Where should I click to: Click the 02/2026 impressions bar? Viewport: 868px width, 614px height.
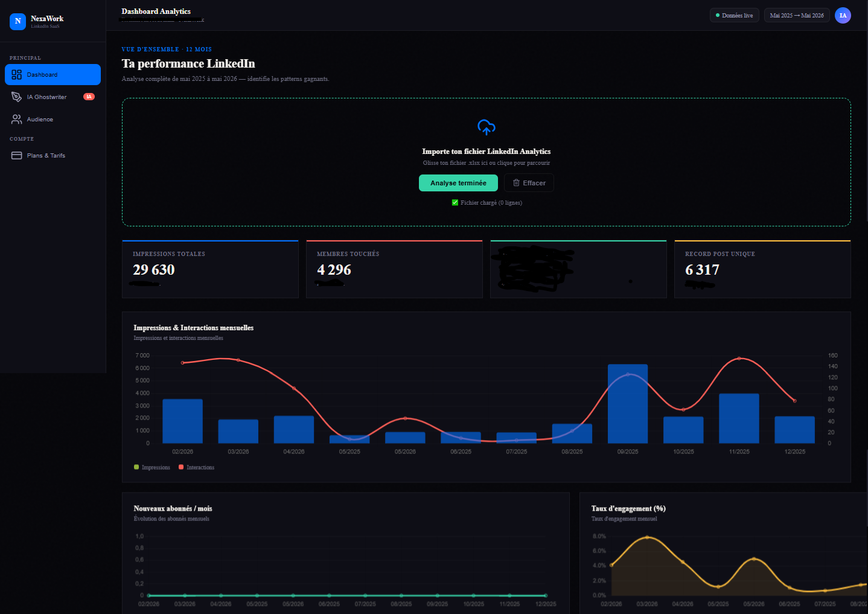click(x=182, y=421)
